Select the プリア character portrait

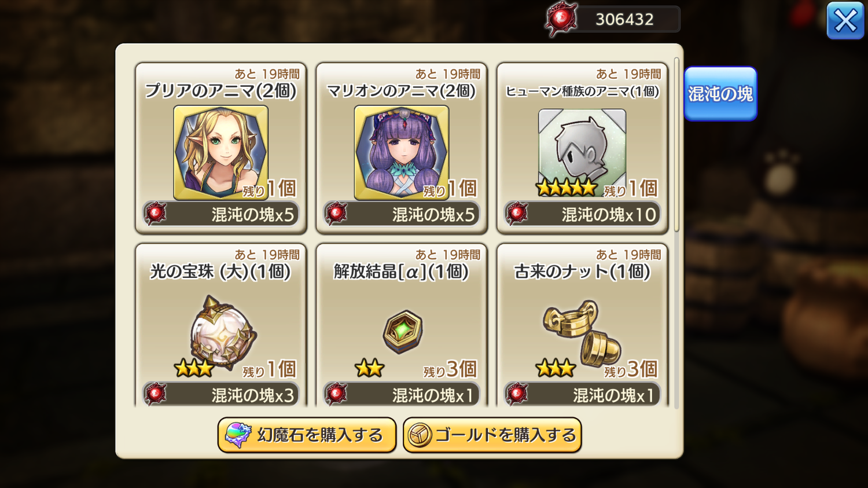click(220, 153)
